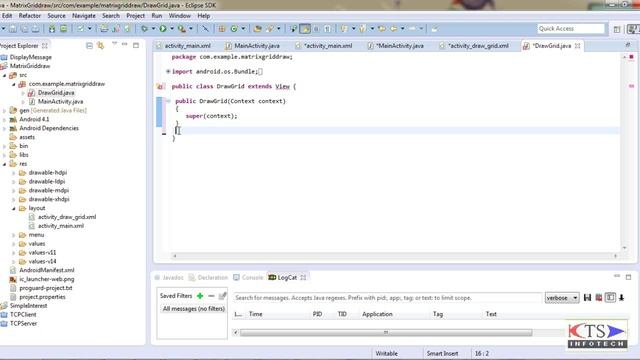Expand the gen Generated Java Files node
Viewport: 640px width, 360px height.
[x=4, y=111]
